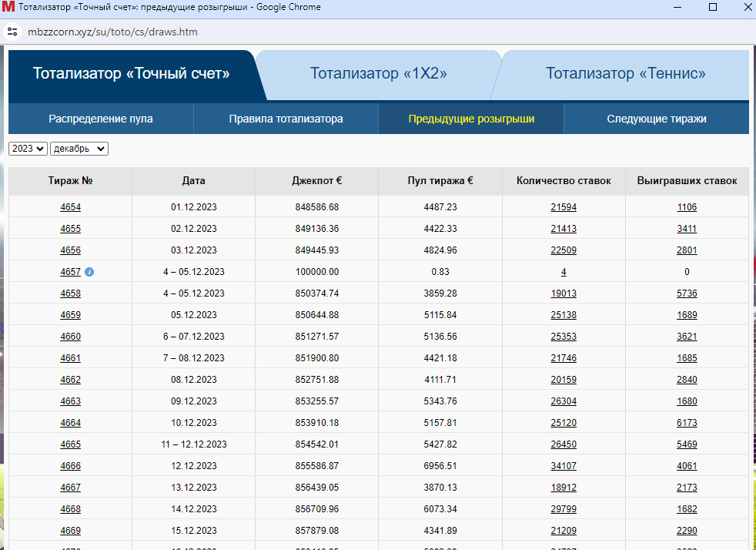
Task: Click winning bets 6173 link
Action: tap(687, 423)
